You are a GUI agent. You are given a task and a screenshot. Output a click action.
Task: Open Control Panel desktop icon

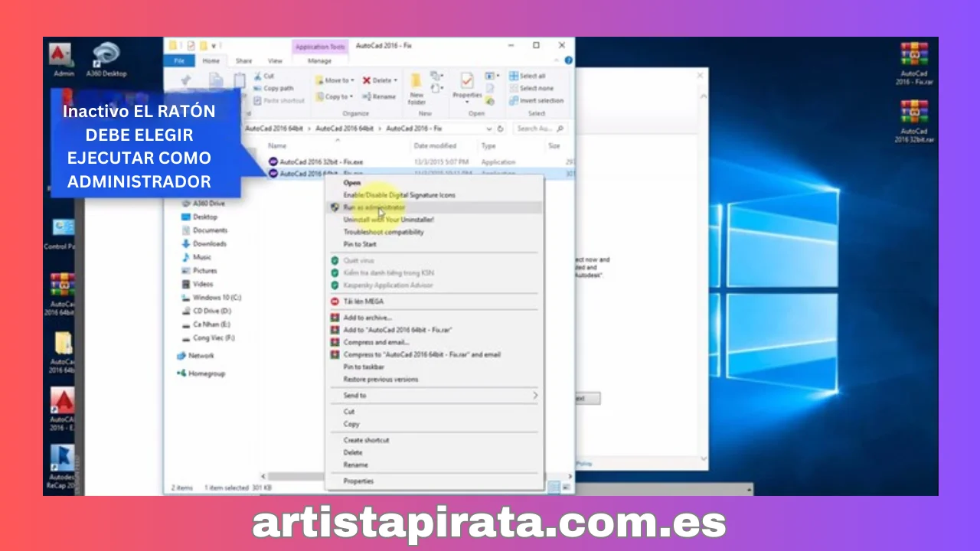point(61,233)
